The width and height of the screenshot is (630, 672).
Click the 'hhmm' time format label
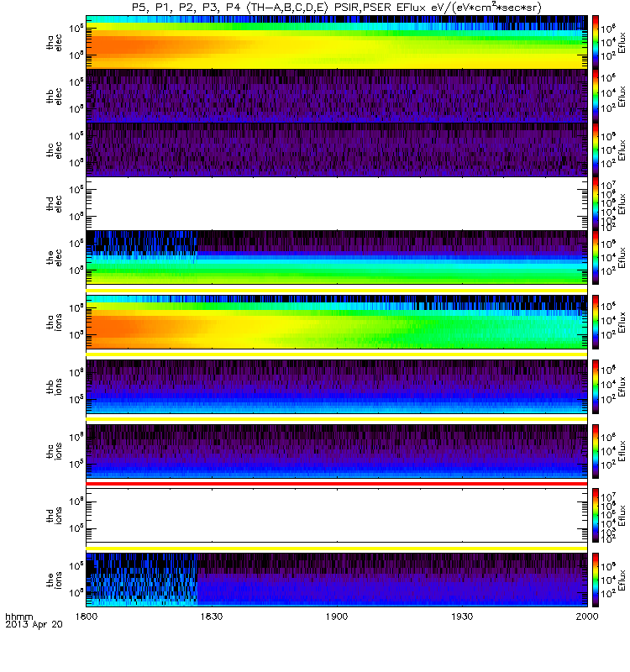[18, 617]
